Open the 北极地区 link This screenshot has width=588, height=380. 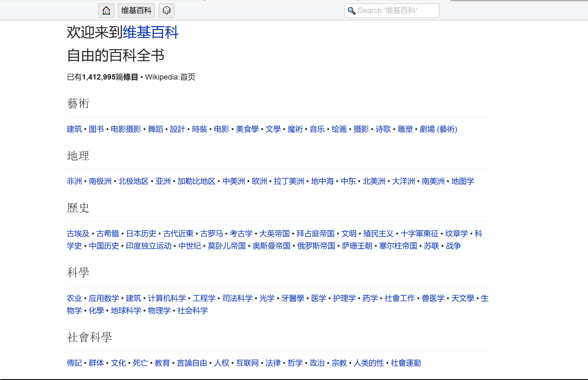tap(134, 181)
